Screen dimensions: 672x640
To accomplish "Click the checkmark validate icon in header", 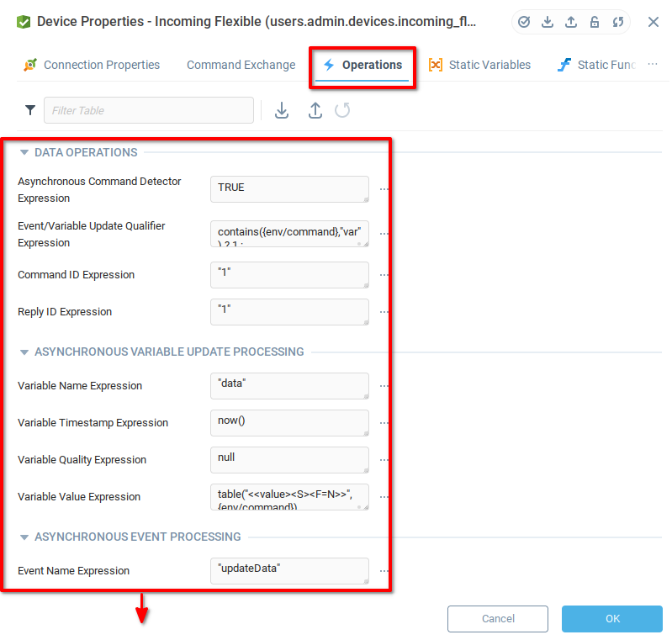I will click(524, 22).
